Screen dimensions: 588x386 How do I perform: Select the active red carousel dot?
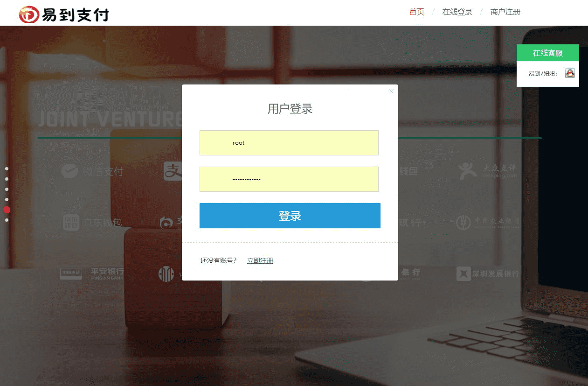click(7, 210)
